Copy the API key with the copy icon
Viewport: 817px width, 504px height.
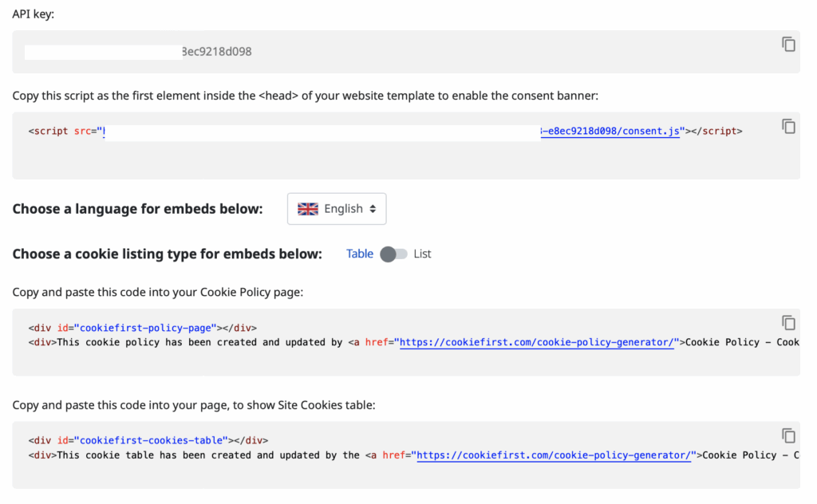click(788, 45)
